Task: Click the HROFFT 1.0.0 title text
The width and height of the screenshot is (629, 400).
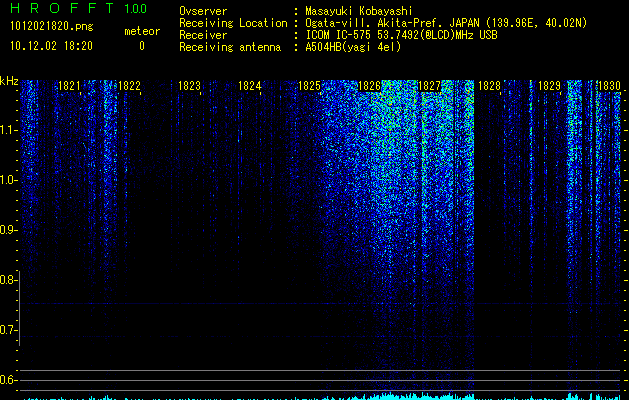Action: coord(79,8)
